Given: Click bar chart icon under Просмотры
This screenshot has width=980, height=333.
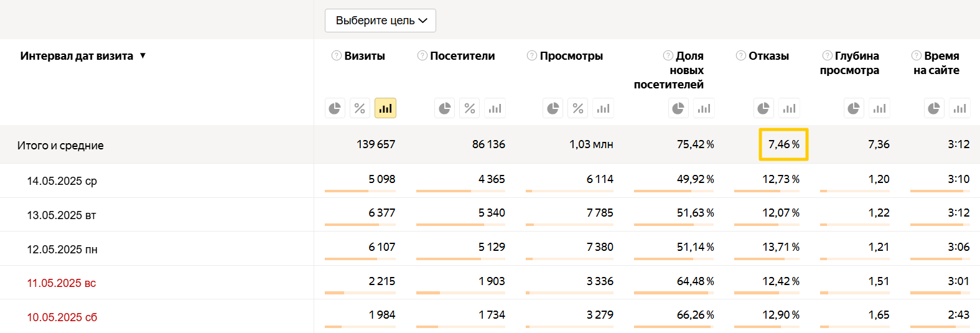Looking at the screenshot, I should [x=603, y=108].
